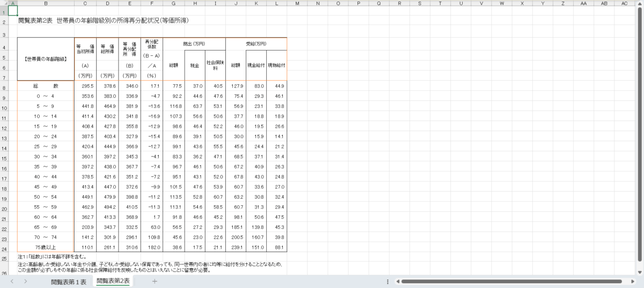Click the vertical scrollbar up arrow
The width and height of the screenshot is (644, 288).
click(x=640, y=3)
